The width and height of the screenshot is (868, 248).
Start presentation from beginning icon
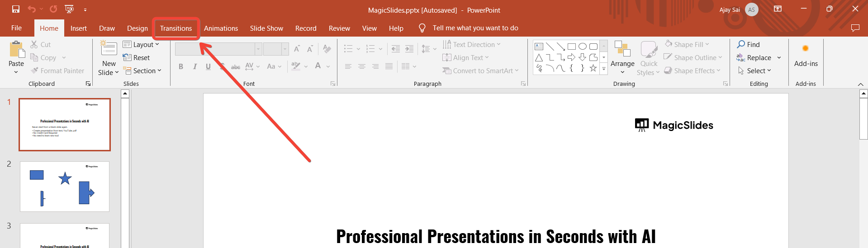pos(69,9)
